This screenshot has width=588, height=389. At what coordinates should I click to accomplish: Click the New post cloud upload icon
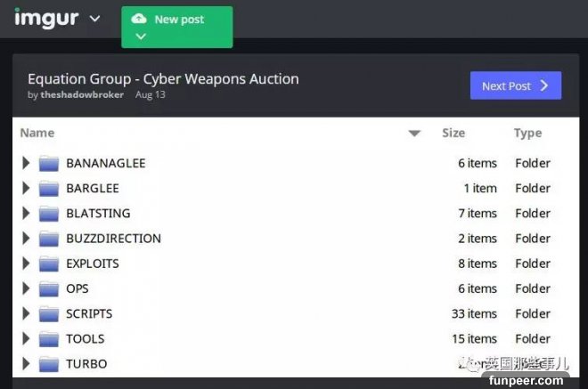coord(139,19)
